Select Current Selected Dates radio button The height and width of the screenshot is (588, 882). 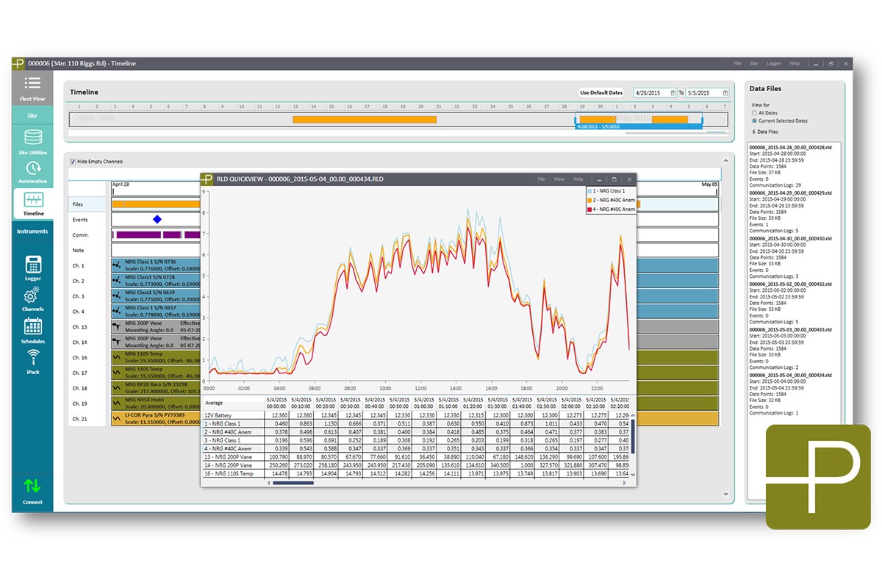coord(754,121)
